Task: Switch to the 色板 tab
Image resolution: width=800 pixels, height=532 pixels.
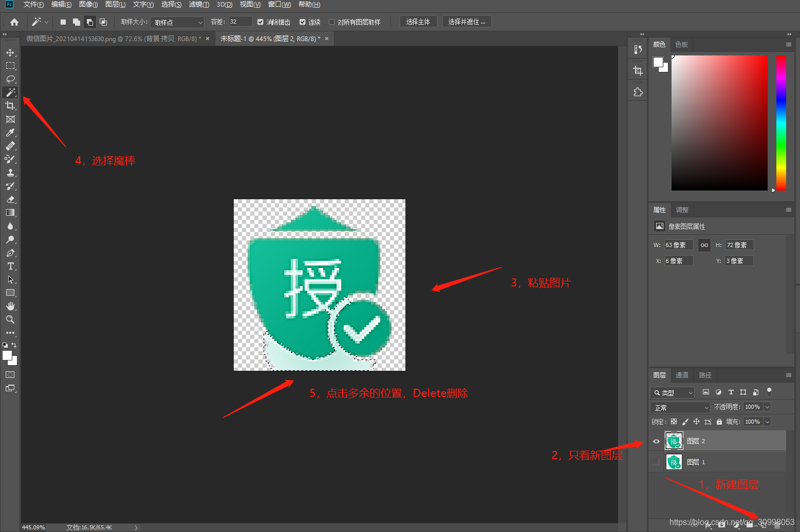Action: [x=681, y=45]
